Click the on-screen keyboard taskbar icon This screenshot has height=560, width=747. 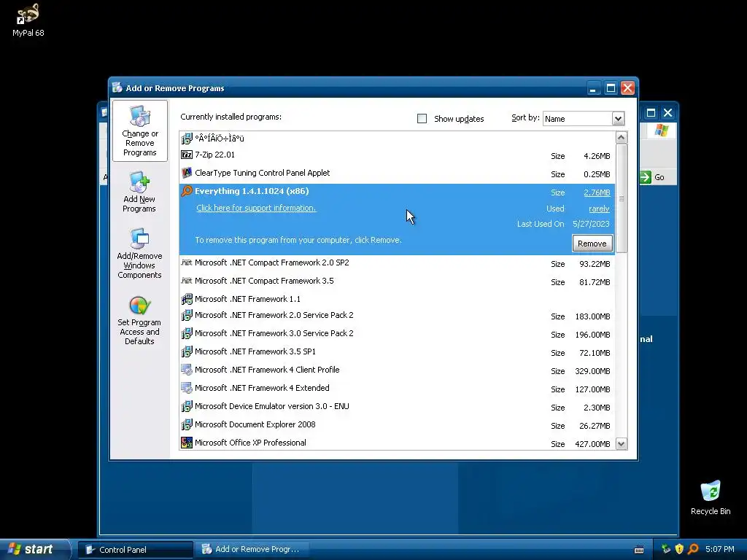639,550
